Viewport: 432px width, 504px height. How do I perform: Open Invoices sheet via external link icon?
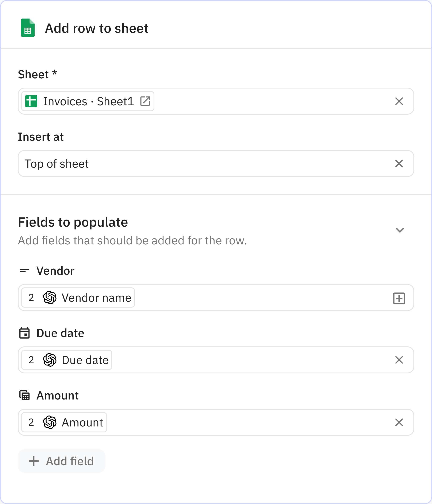pyautogui.click(x=145, y=101)
